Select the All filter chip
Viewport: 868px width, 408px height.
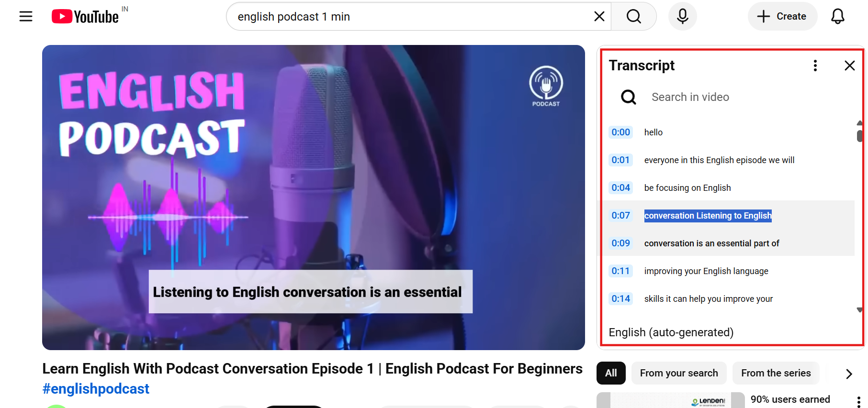click(611, 373)
